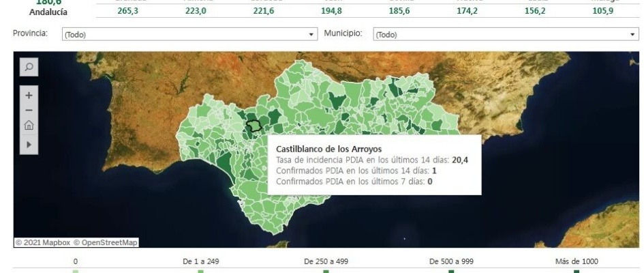Screen dimensions: 644x273
Task: Select the '0' incidence legend swatch
Action: [76, 271]
